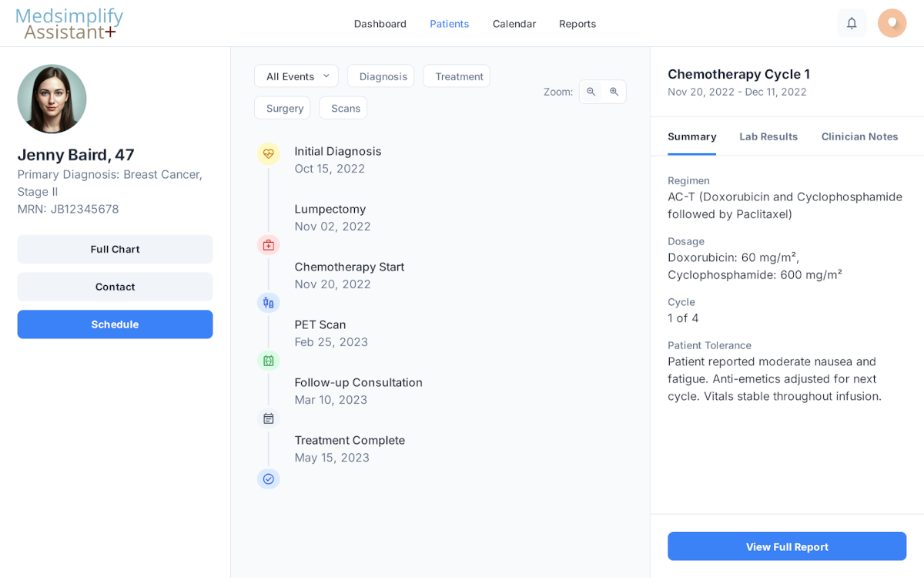The width and height of the screenshot is (924, 578).
Task: Zoom out of the timeline
Action: pos(591,92)
